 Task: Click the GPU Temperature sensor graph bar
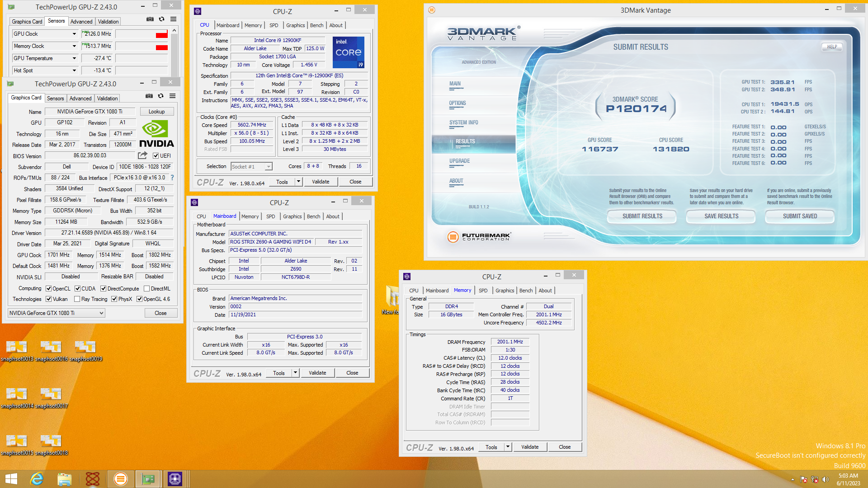(142, 58)
